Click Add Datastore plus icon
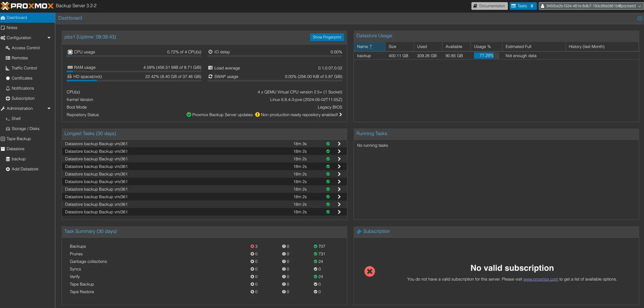Screen dimensions: 644x308 (8, 169)
